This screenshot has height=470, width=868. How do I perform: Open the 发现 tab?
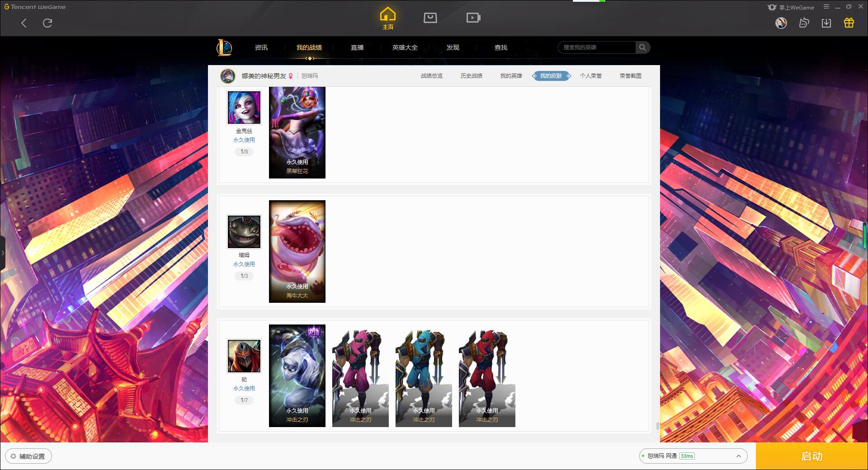(x=453, y=47)
